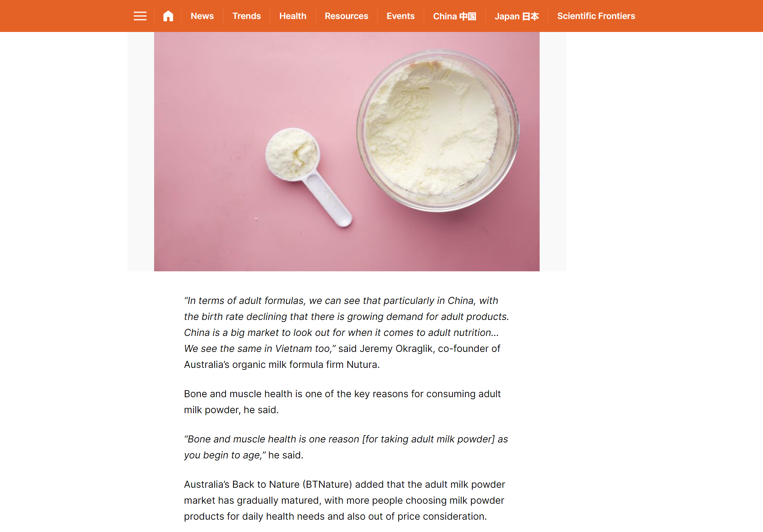Switch to the China 中国 edition
This screenshot has height=532, width=763.
(x=454, y=16)
